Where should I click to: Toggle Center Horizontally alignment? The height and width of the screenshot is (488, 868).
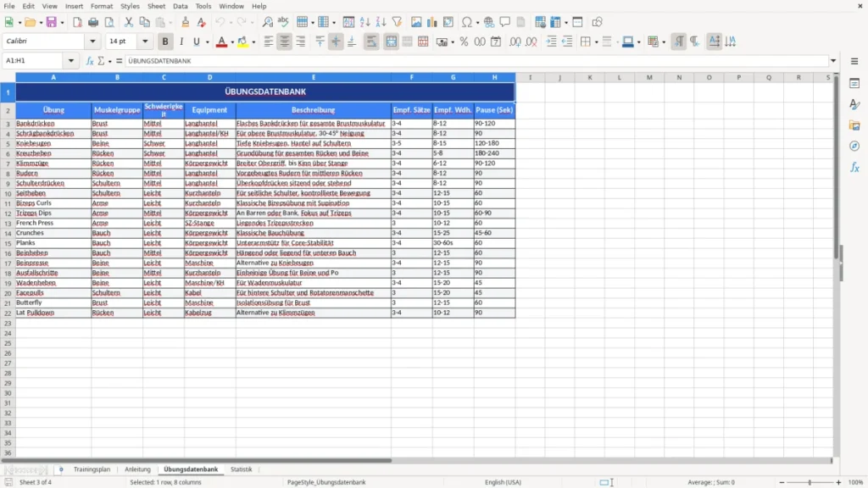pyautogui.click(x=285, y=42)
